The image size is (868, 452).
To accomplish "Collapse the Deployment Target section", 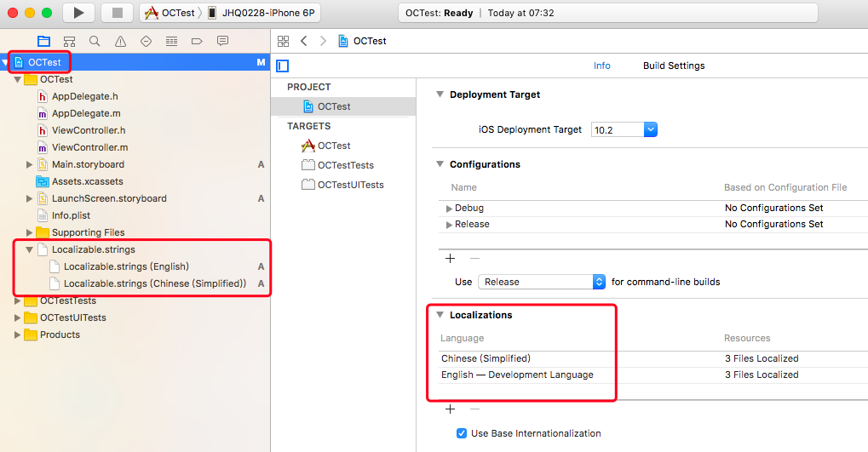I will [x=440, y=94].
